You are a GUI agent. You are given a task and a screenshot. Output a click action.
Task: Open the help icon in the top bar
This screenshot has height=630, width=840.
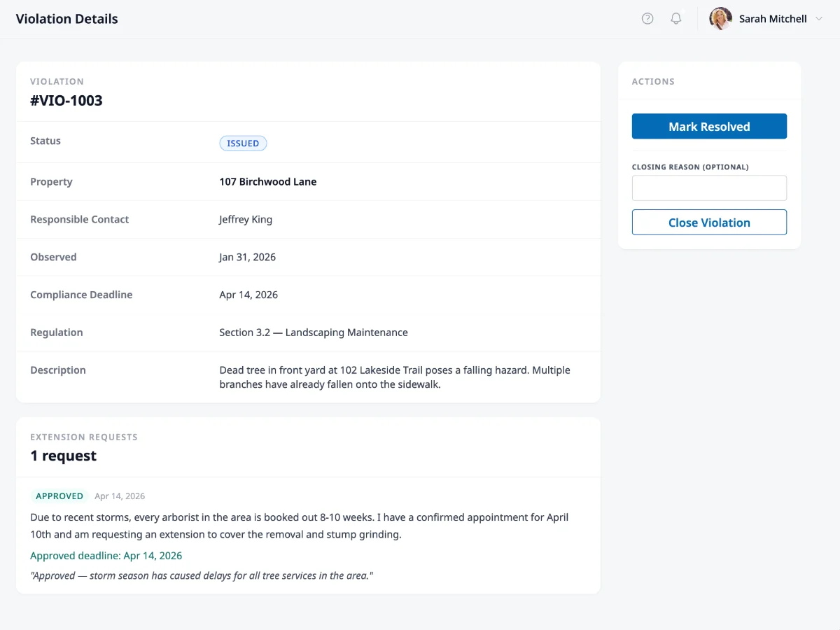point(647,18)
